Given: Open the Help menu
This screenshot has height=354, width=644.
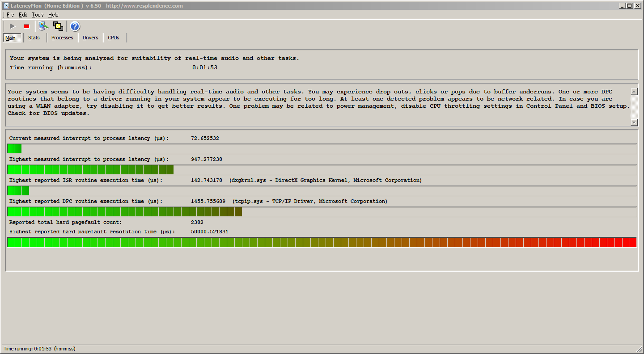Looking at the screenshot, I should click(53, 15).
